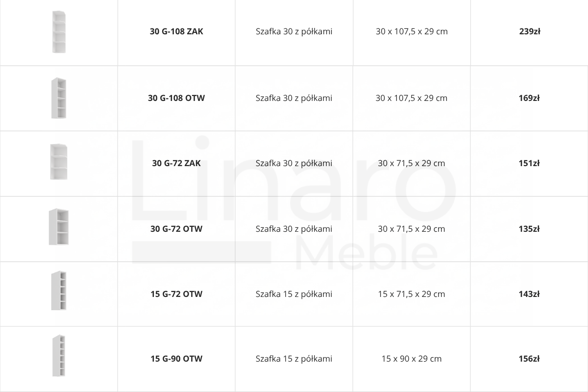Select the 15 G-72 OTW product name
Image resolution: width=588 pixels, height=392 pixels.
click(x=176, y=294)
